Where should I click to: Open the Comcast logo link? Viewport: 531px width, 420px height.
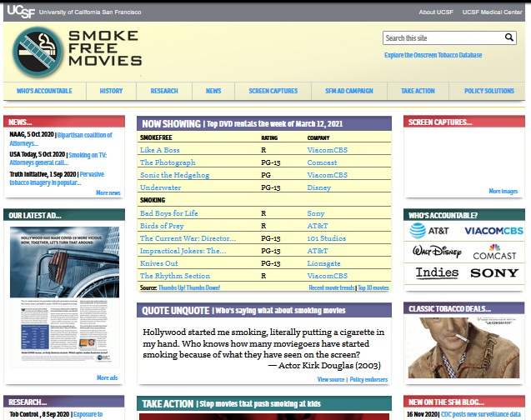[x=494, y=252]
